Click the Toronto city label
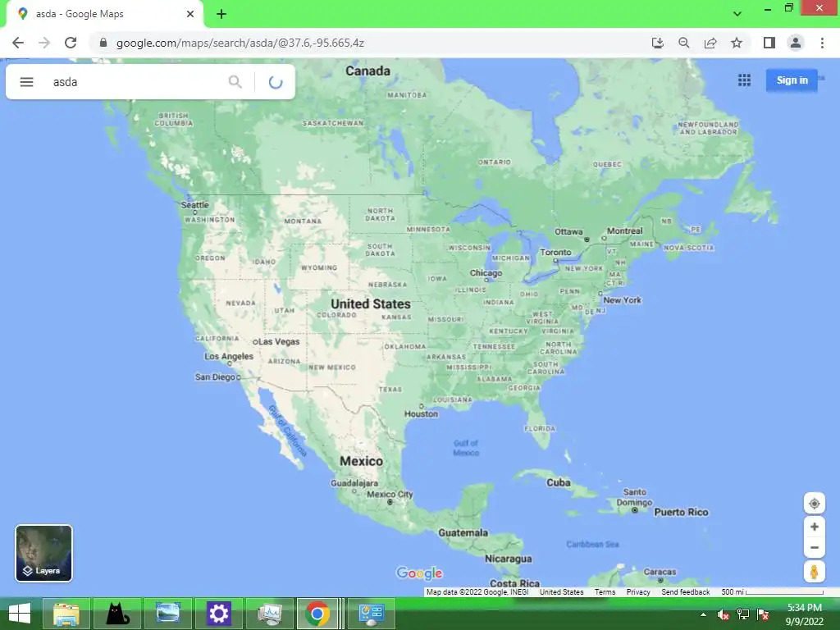The image size is (840, 630). (555, 252)
